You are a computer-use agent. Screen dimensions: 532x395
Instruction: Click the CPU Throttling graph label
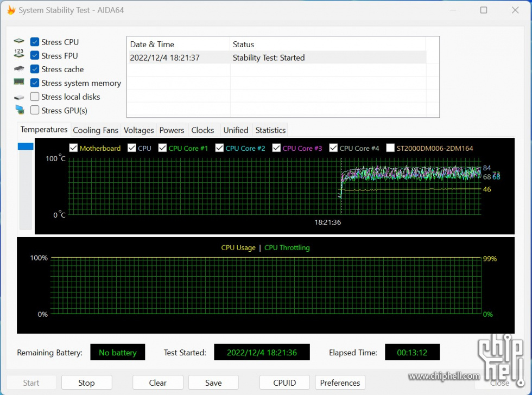click(x=287, y=248)
